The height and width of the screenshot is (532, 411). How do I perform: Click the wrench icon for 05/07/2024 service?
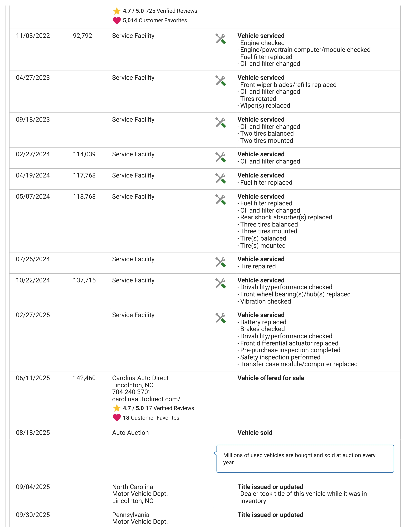point(221,200)
